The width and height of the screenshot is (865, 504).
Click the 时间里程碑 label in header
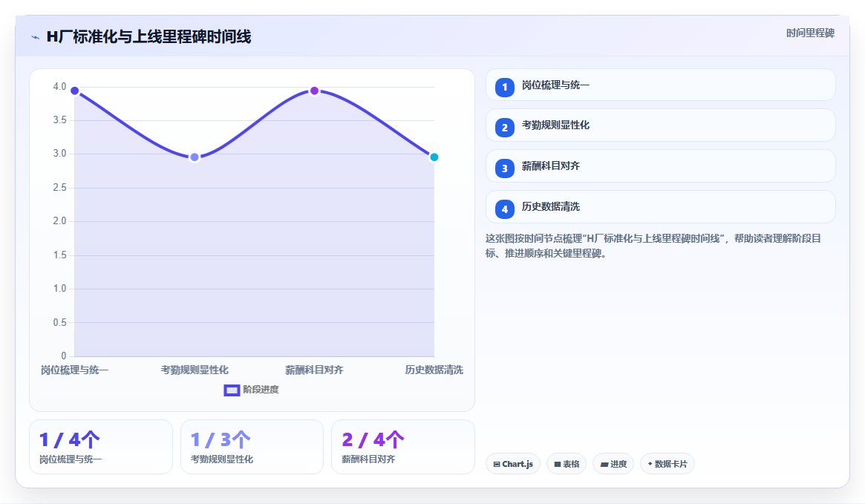[810, 33]
